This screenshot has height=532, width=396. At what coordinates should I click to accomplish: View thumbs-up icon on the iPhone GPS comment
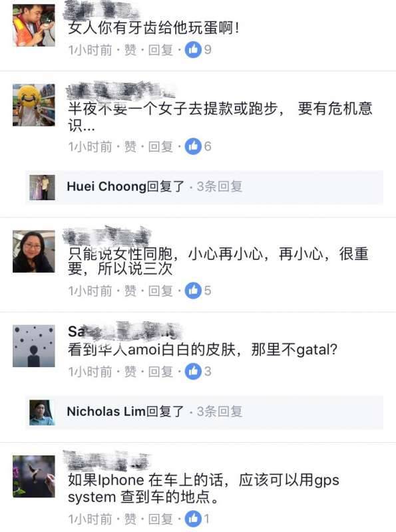pos(193,519)
